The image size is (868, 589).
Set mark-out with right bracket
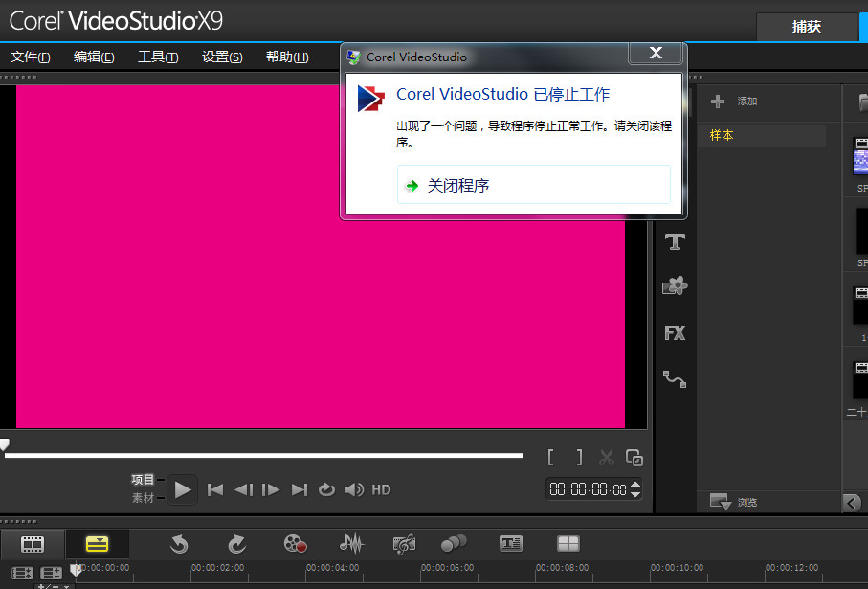pos(579,458)
